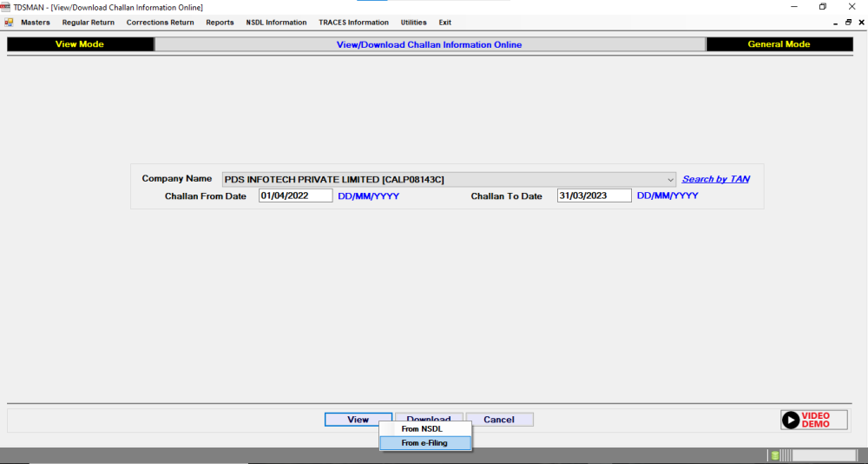Image resolution: width=868 pixels, height=464 pixels.
Task: Click the Cancel button
Action: click(x=499, y=420)
